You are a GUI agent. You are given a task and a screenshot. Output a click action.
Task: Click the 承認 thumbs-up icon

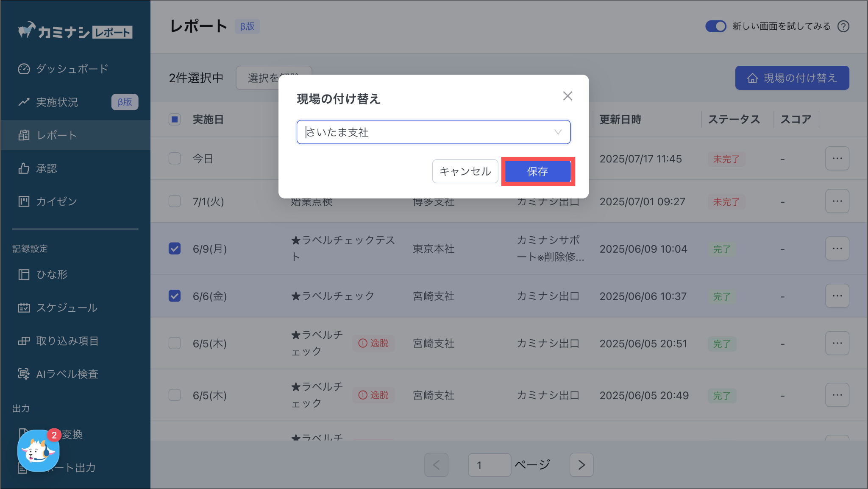pyautogui.click(x=24, y=168)
